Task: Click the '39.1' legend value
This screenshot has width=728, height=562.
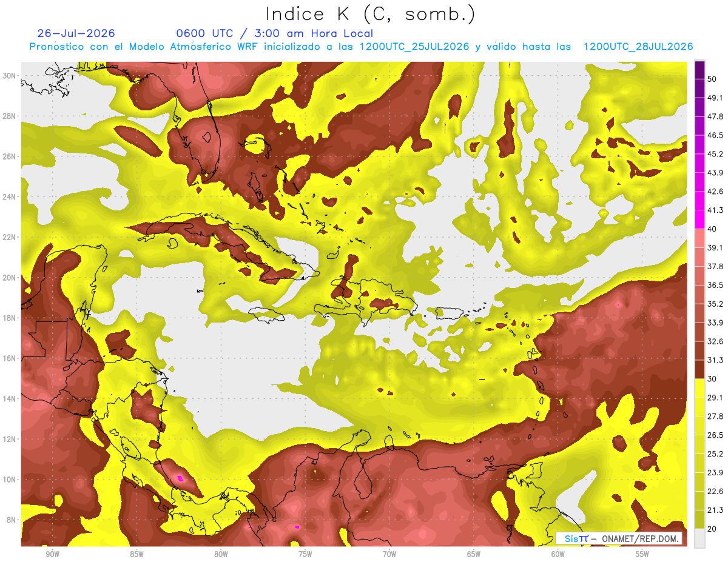Action: coord(715,247)
